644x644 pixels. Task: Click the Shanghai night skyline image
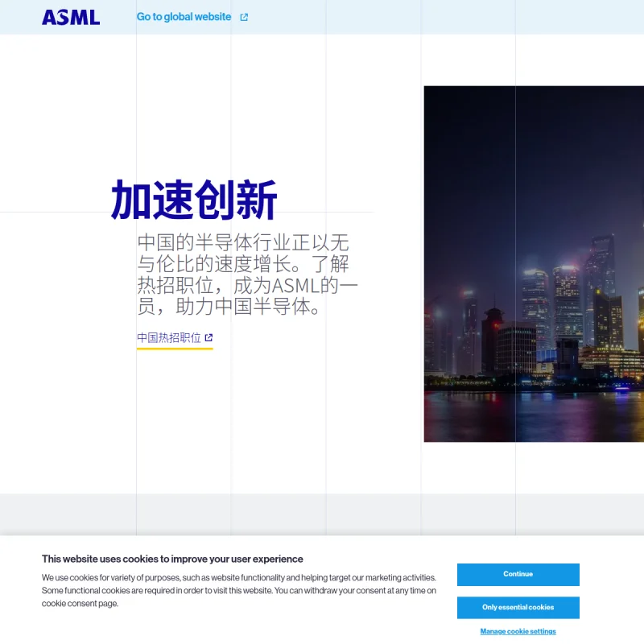pyautogui.click(x=534, y=264)
